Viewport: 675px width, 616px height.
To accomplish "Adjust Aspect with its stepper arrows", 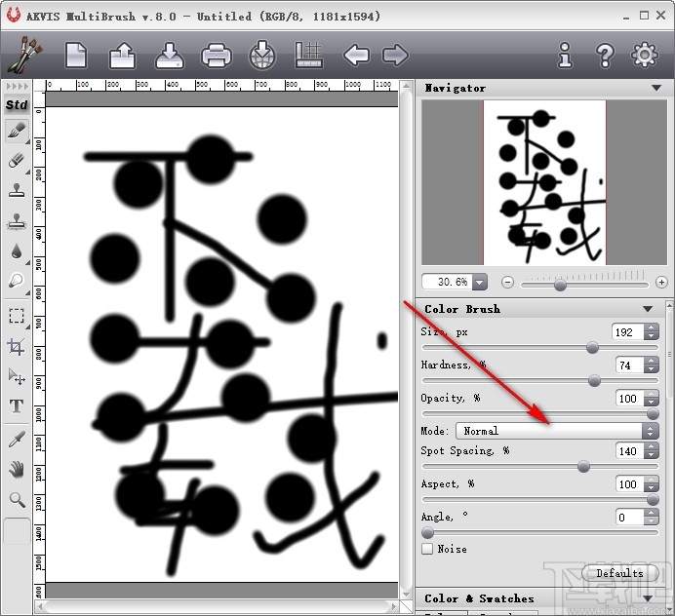I will [x=652, y=484].
